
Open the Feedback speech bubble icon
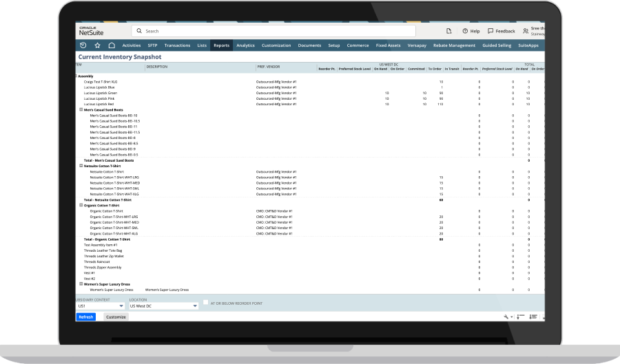[x=490, y=31]
